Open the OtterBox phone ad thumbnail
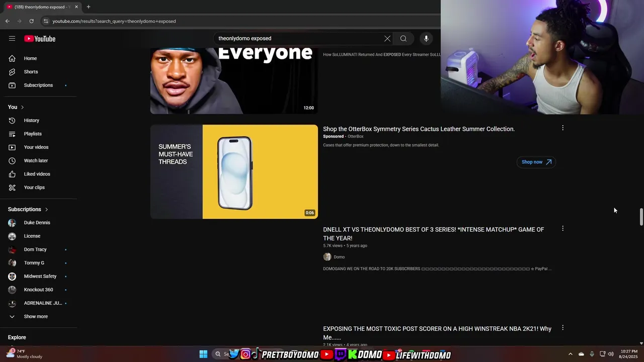 point(234,171)
